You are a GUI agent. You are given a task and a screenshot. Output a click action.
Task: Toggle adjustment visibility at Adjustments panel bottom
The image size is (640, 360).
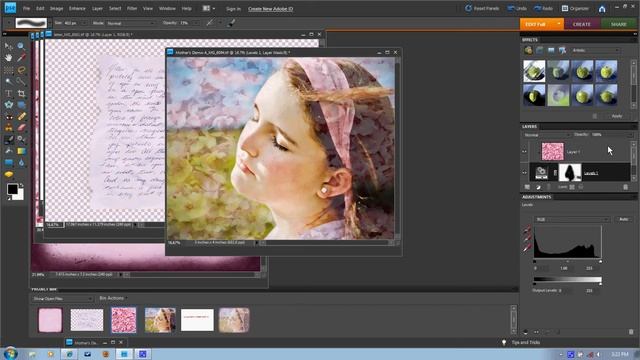(536, 332)
